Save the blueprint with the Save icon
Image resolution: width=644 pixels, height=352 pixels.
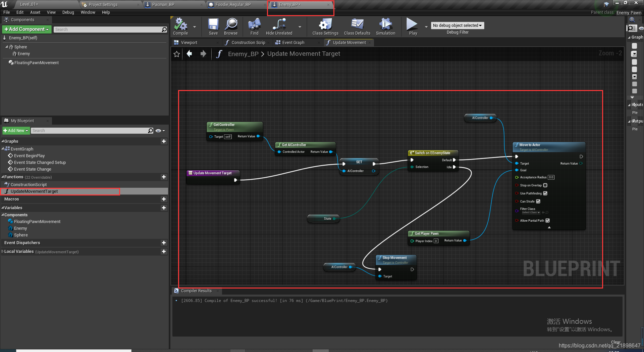pos(213,26)
